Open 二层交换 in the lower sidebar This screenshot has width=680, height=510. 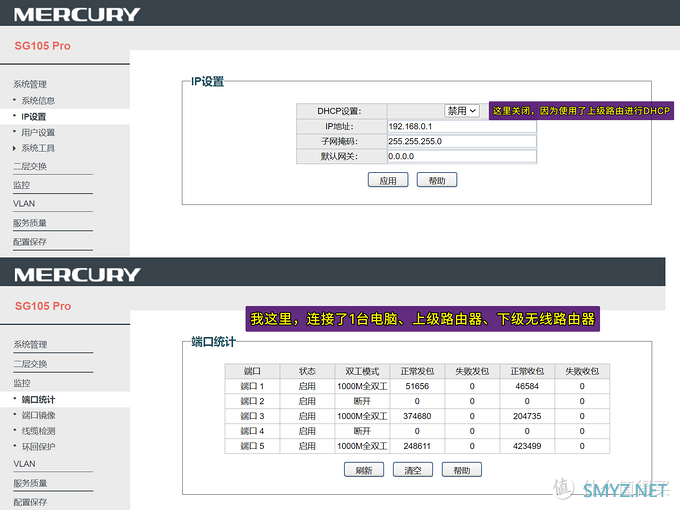[x=30, y=364]
